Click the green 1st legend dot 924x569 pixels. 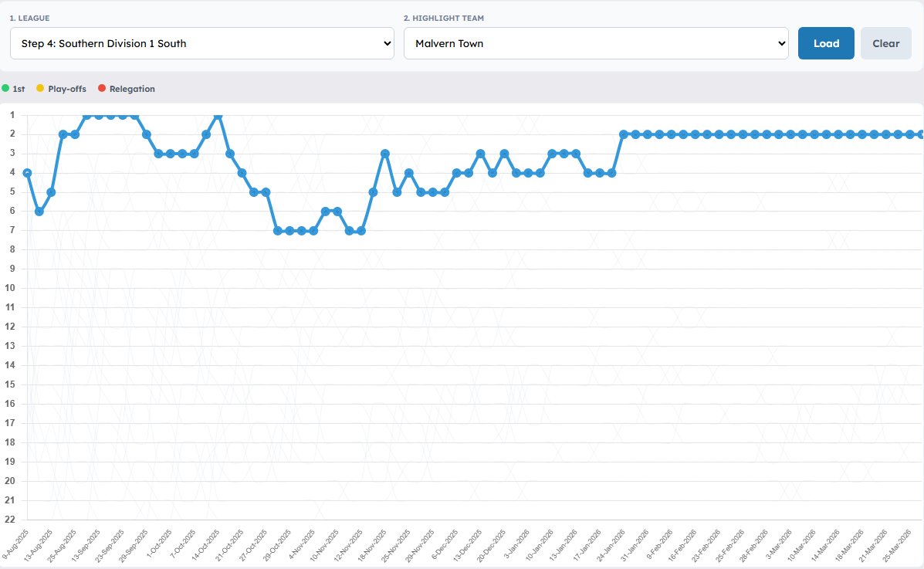pos(5,89)
